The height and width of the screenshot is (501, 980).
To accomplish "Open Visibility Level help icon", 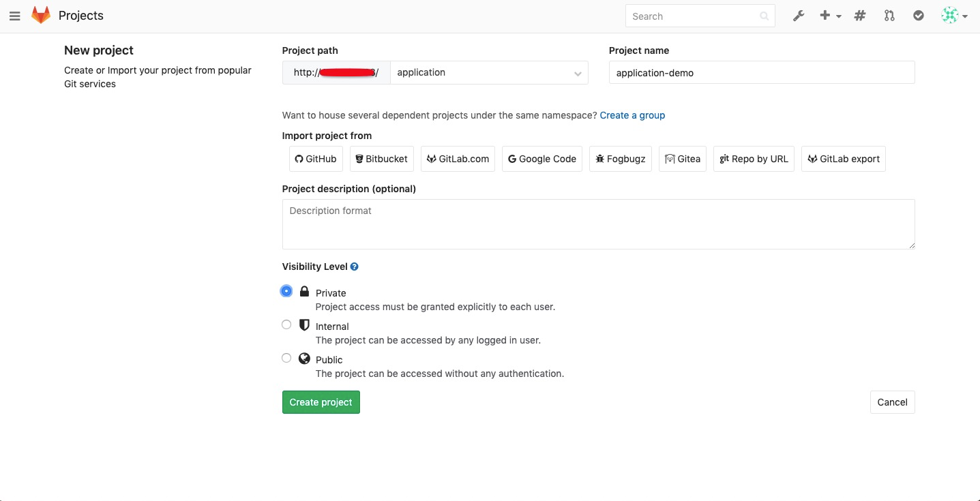I will coord(355,267).
